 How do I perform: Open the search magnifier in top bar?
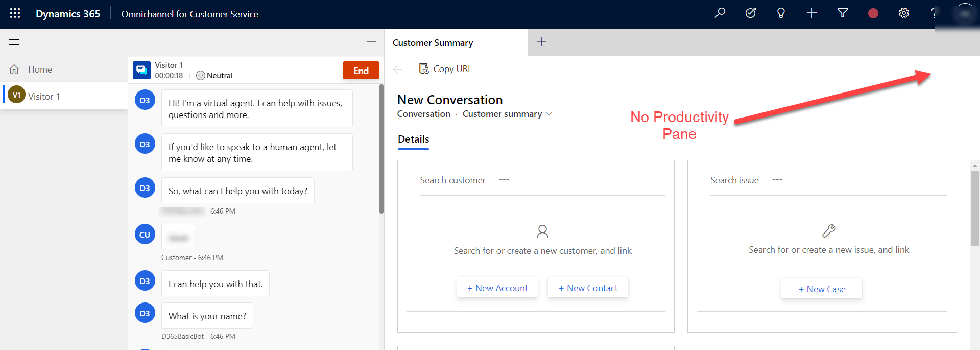(x=720, y=13)
